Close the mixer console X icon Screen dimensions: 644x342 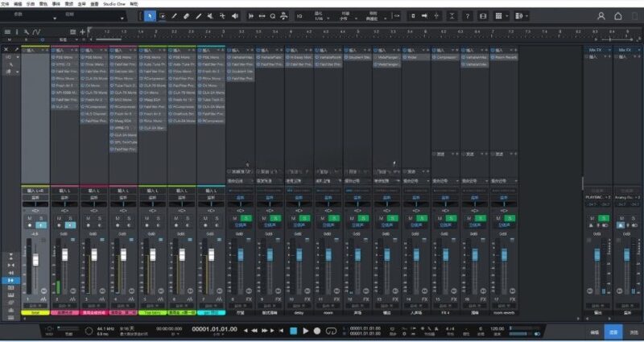[6, 49]
